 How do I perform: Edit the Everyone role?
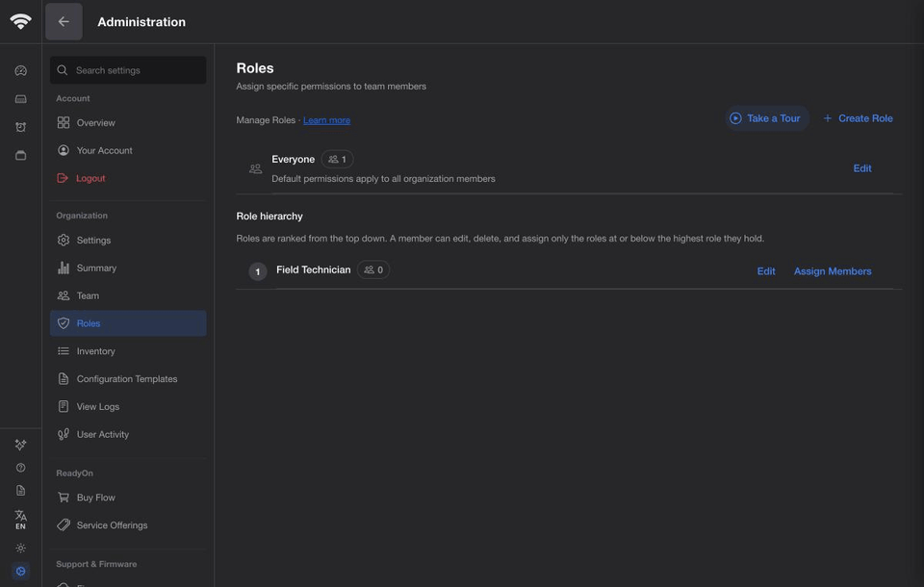tap(862, 168)
